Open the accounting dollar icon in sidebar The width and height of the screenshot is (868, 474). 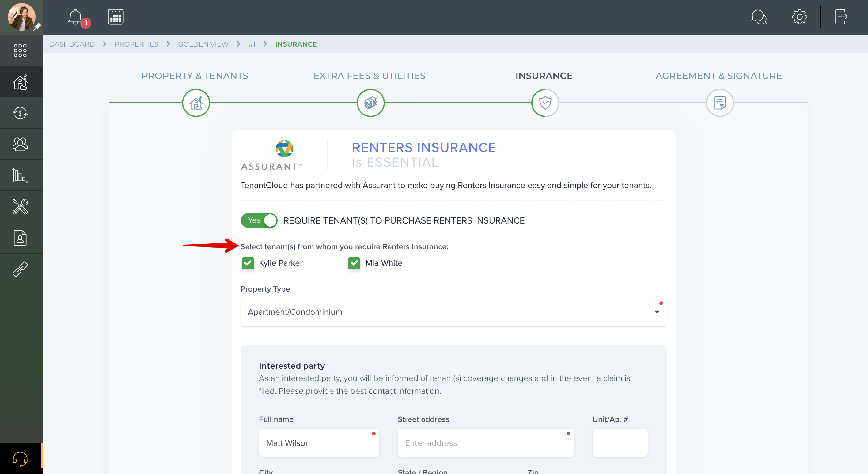click(20, 113)
